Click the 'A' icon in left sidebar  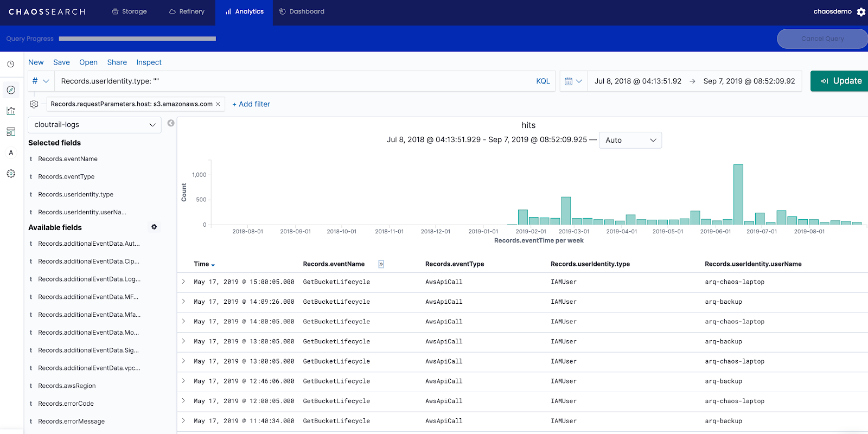point(11,152)
